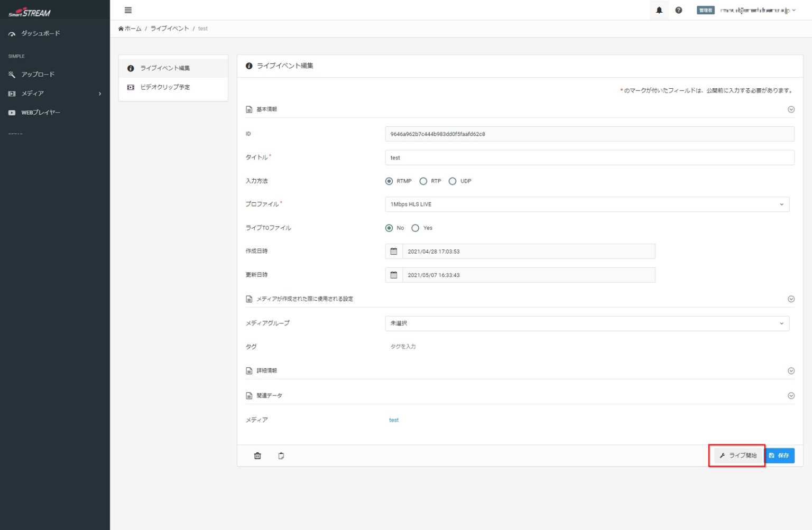Click the notification bell icon
Screen dimensions: 812x530
(x=659, y=10)
